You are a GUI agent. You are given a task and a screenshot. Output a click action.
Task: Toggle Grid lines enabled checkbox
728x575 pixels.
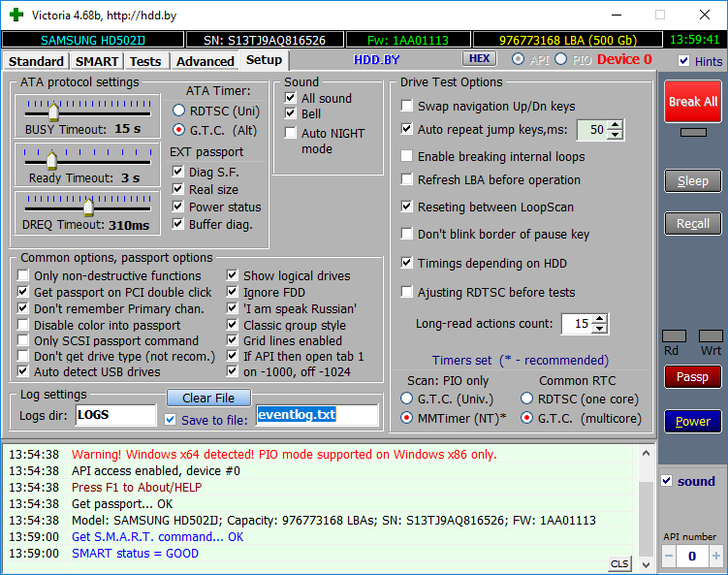click(x=232, y=340)
